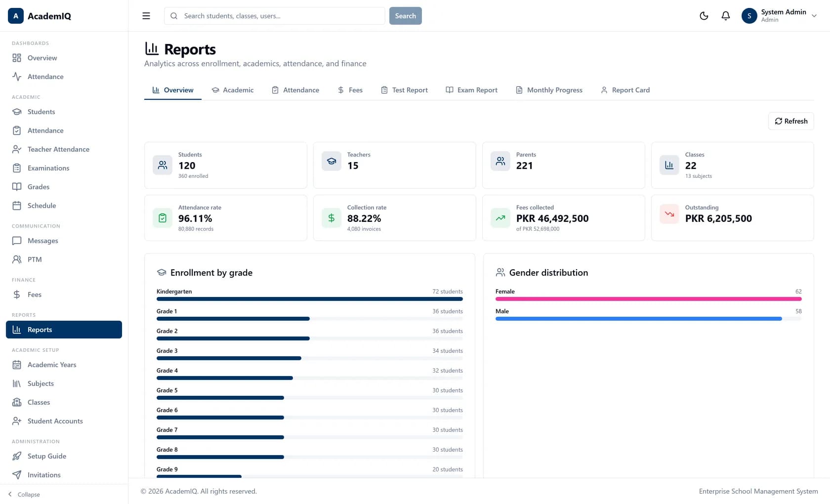Click the Outstanding trend-down icon
Image resolution: width=830 pixels, height=504 pixels.
tap(669, 214)
